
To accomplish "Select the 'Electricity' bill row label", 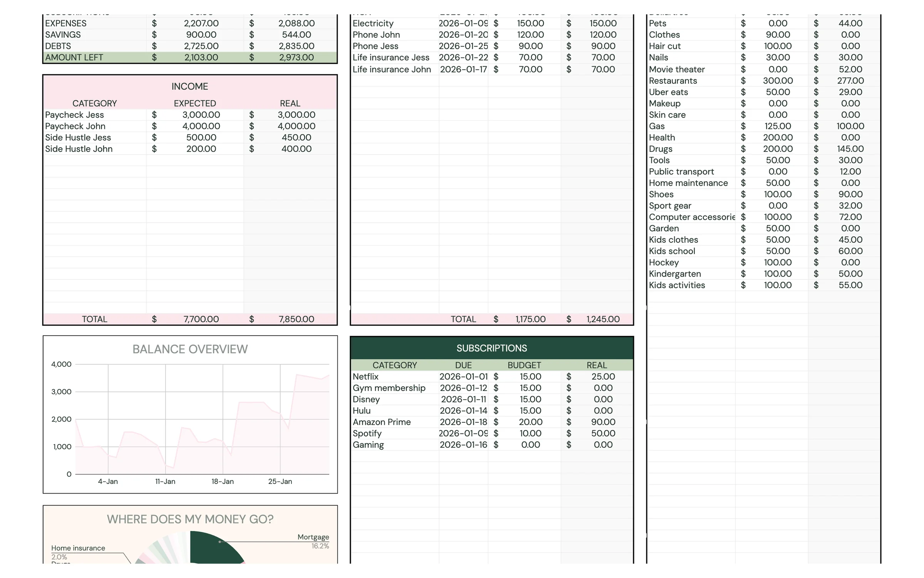I will click(373, 24).
